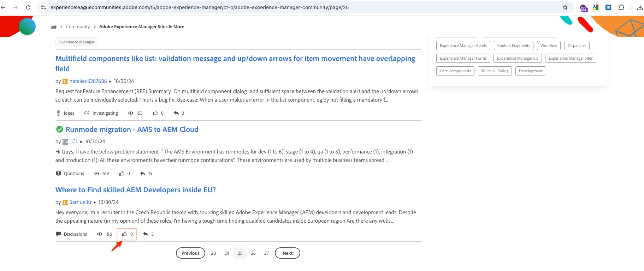Click the round green-blue logo icon
This screenshot has height=271, width=644.
click(x=27, y=26)
